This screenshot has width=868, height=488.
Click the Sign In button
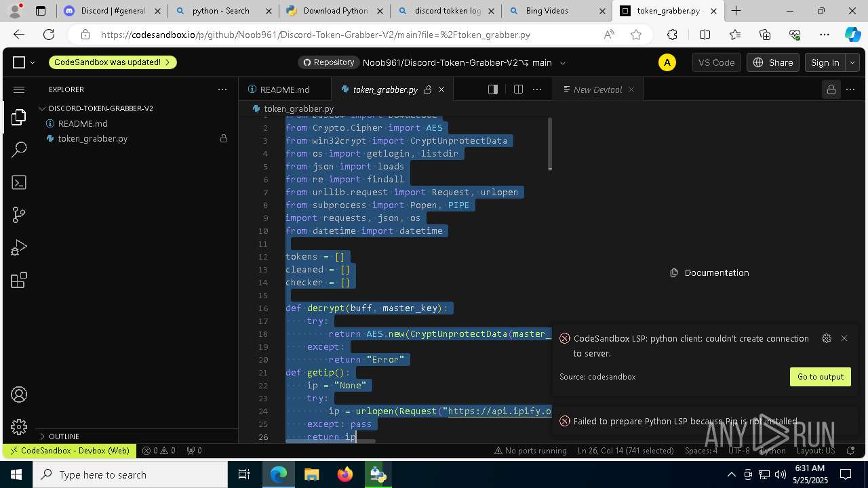coord(825,62)
